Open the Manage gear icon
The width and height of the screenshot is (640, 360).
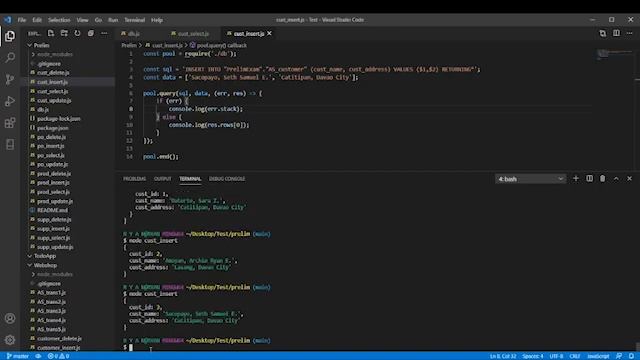pyautogui.click(x=10, y=340)
